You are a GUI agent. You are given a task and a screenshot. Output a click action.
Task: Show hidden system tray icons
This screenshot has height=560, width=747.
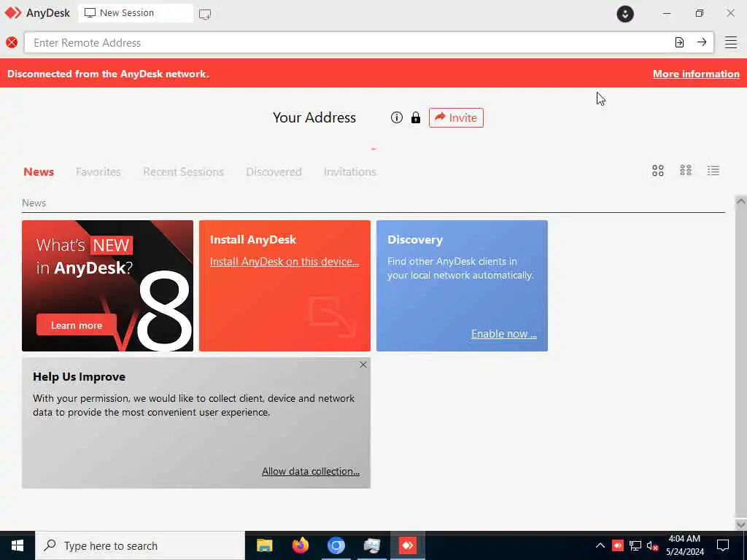(600, 545)
